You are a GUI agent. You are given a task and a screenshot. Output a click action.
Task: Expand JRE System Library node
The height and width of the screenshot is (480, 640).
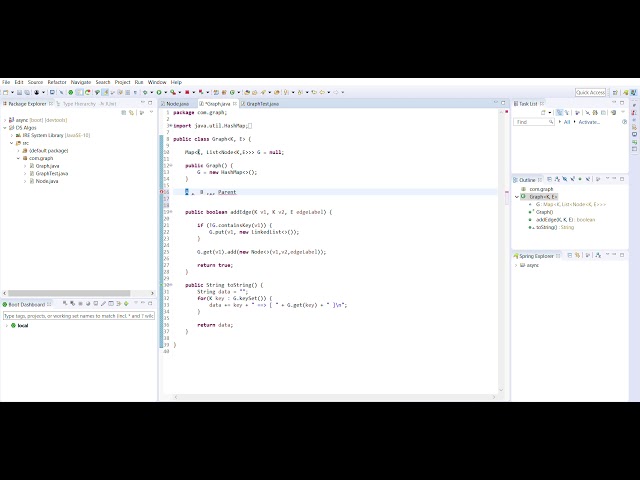point(12,135)
